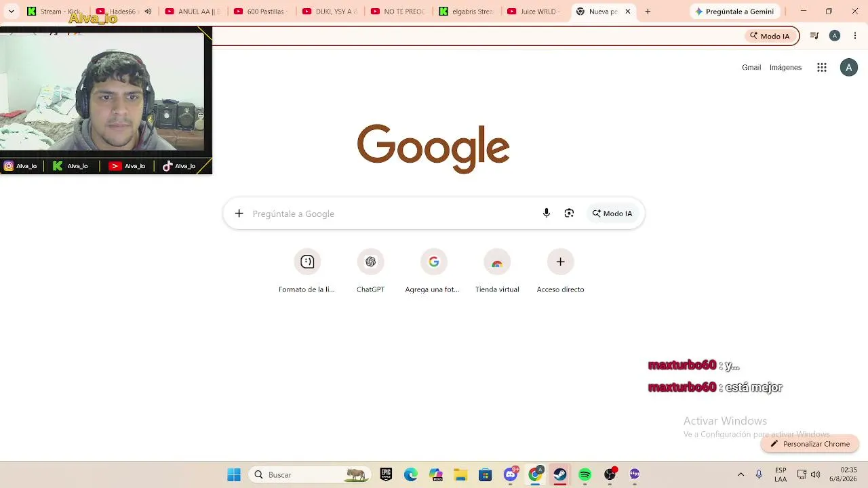Switch to the DUKI, YSY A tab
Image resolution: width=868 pixels, height=488 pixels.
(330, 12)
